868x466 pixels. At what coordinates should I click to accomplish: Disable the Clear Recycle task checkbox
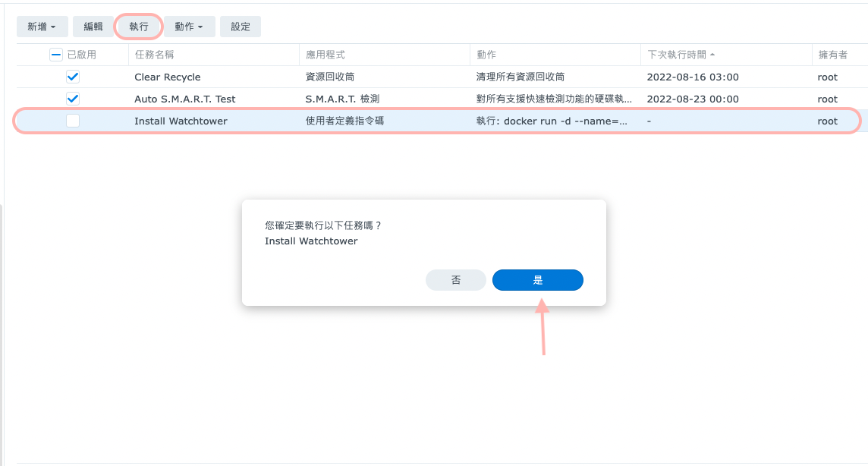pyautogui.click(x=73, y=77)
